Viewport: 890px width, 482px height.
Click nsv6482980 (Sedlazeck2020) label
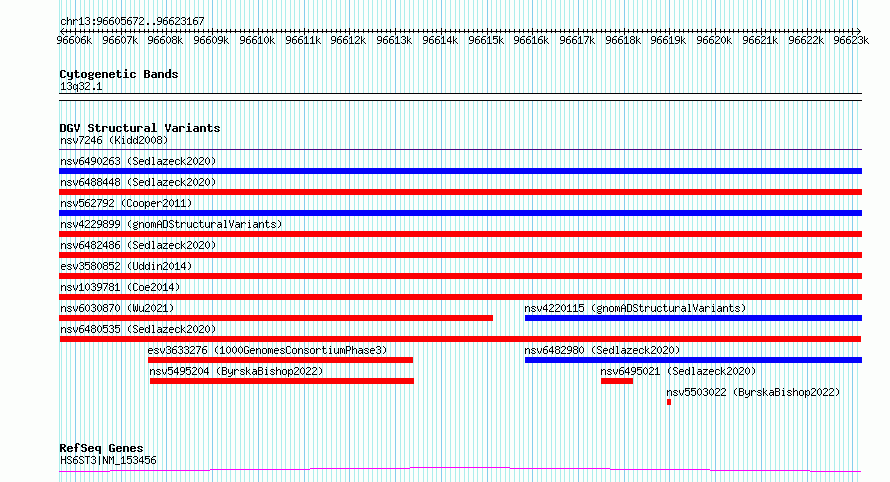coord(602,350)
